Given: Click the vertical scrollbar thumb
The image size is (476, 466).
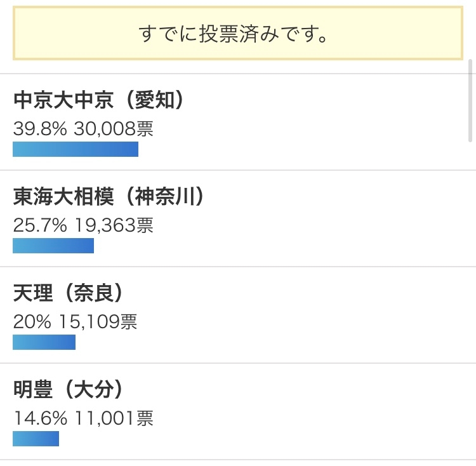Looking at the screenshot, I should pyautogui.click(x=470, y=100).
